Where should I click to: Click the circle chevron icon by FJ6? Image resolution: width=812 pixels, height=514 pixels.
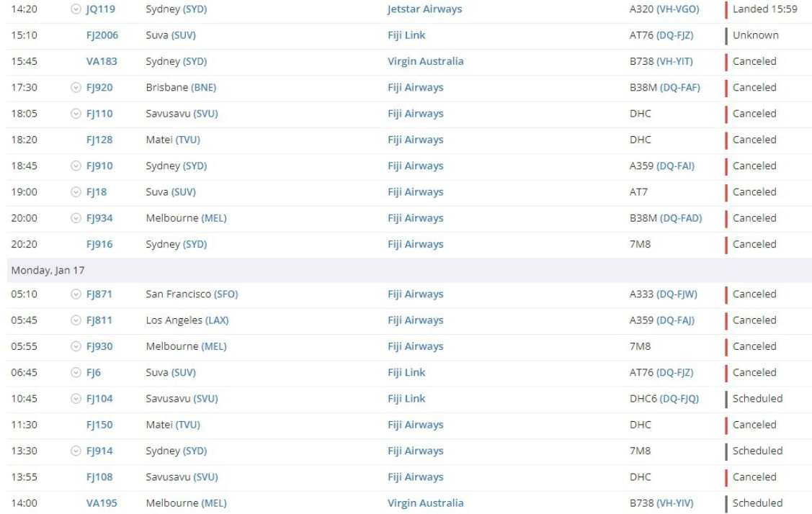(76, 373)
